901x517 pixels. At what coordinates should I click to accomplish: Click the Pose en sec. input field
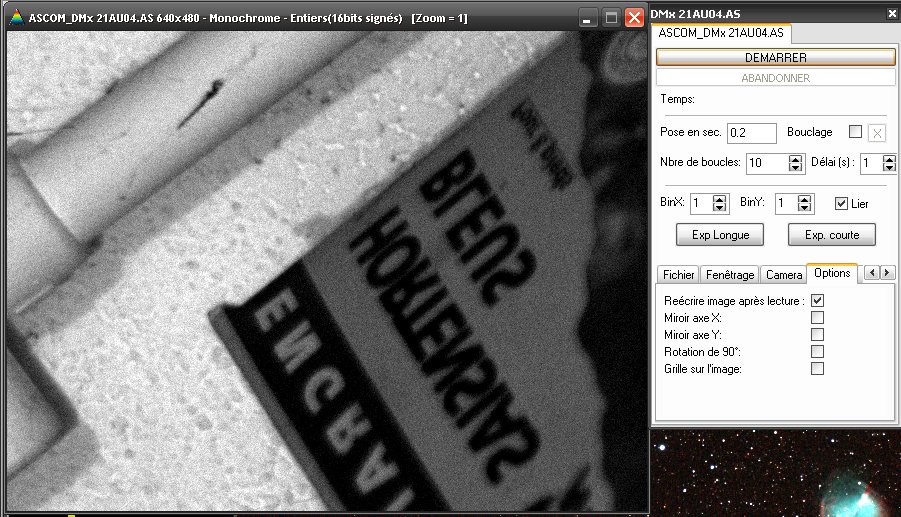pos(751,133)
